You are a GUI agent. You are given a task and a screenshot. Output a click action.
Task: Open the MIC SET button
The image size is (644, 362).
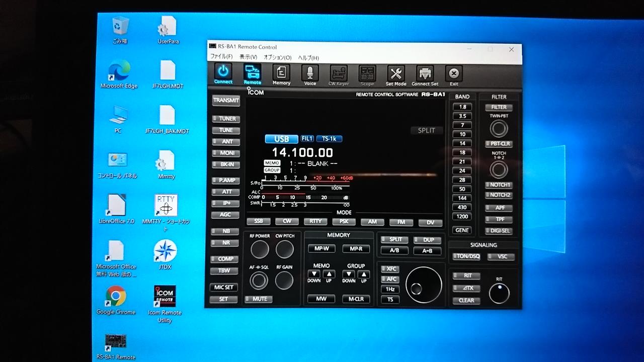click(x=224, y=288)
